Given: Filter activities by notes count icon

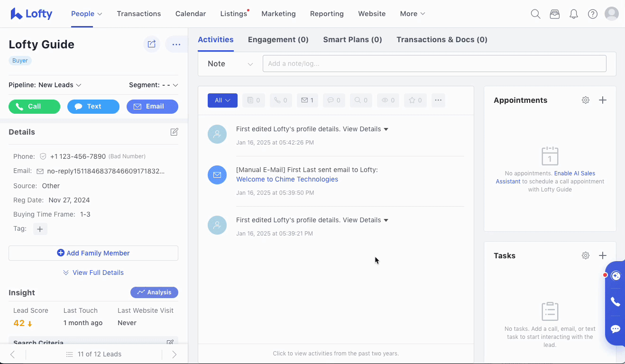Looking at the screenshot, I should click(x=254, y=100).
